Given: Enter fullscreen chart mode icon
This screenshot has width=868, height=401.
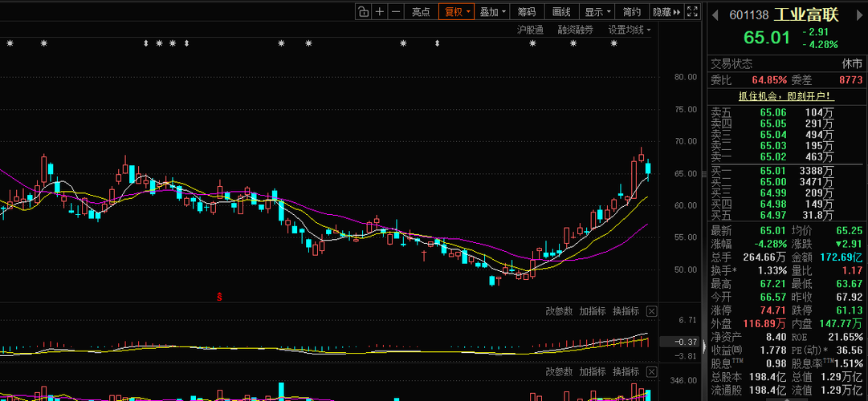Looking at the screenshot, I should click(x=691, y=11).
